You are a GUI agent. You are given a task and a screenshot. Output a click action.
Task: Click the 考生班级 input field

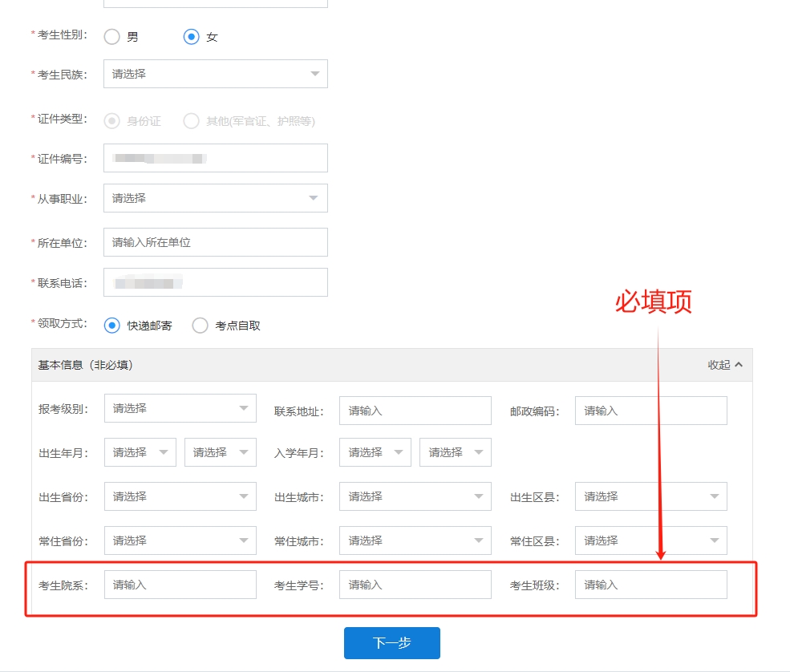[x=650, y=585]
